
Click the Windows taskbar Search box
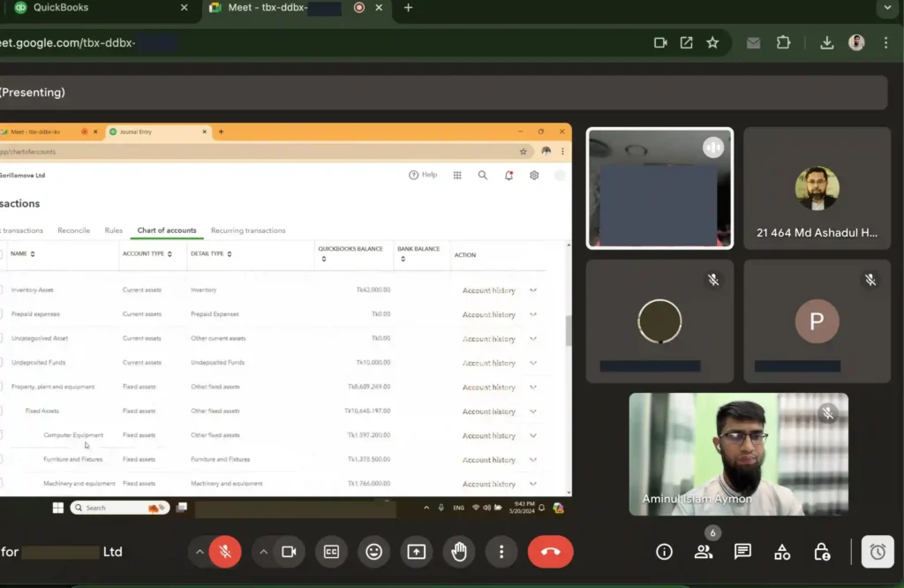(x=120, y=508)
